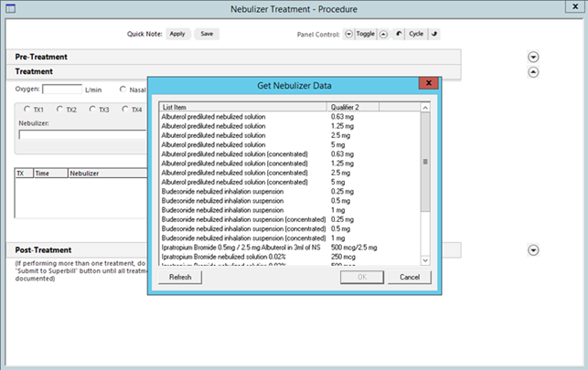Select Albuterol prediluted nebulized solution 1.25 mg
The width and height of the screenshot is (588, 370).
[x=290, y=126]
